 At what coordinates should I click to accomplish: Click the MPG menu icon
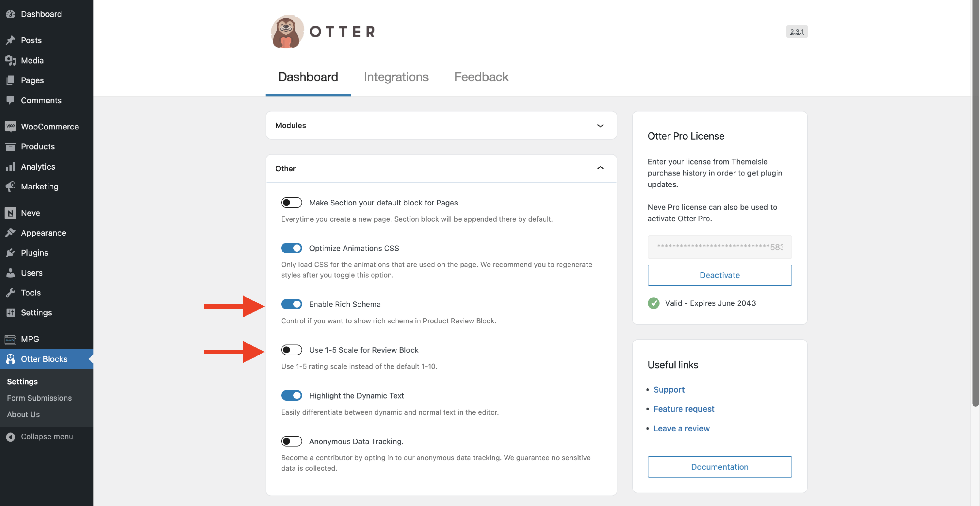[10, 339]
